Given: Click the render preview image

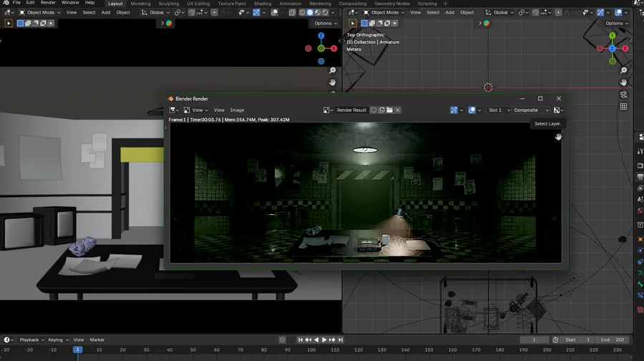Looking at the screenshot, I should coord(366,193).
